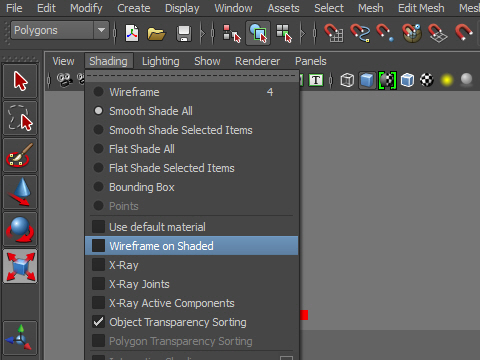Click the universal manipulator axes icon
This screenshot has width=480, height=360.
click(20, 337)
